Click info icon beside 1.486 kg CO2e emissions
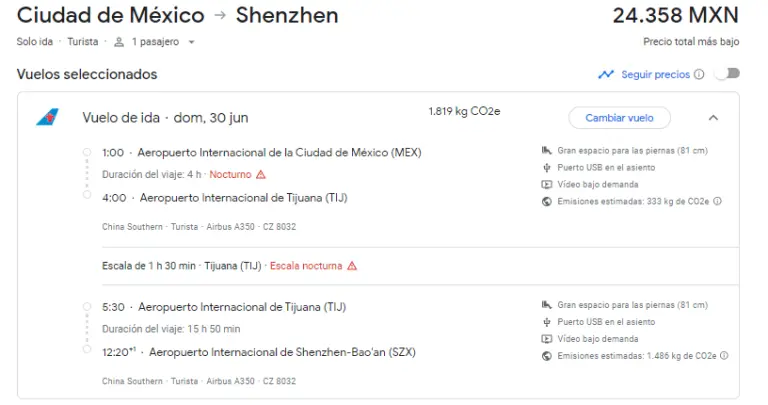 tap(724, 356)
